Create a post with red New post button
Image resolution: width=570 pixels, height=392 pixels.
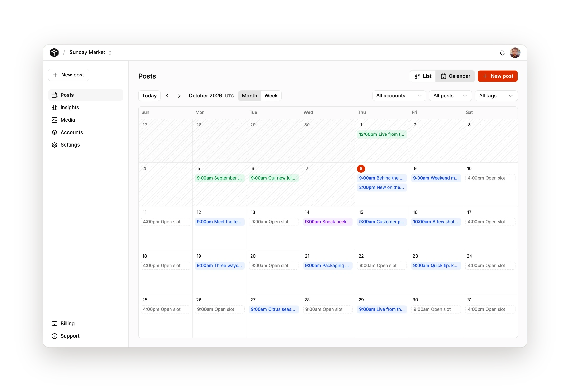tap(497, 76)
